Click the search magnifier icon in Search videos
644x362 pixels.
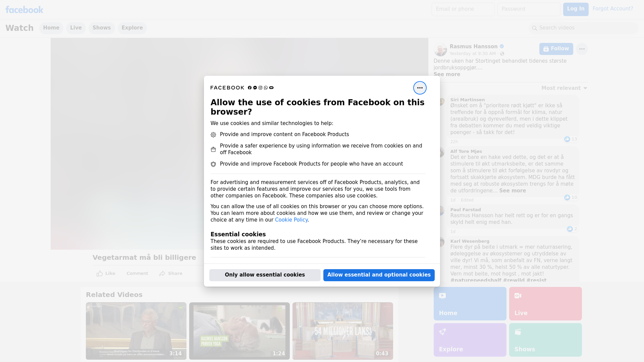pos(535,28)
